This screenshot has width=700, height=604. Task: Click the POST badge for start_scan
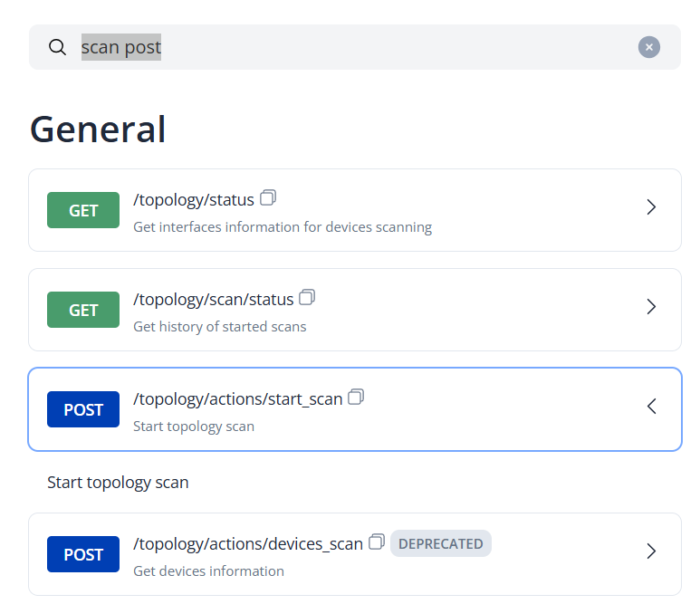83,409
